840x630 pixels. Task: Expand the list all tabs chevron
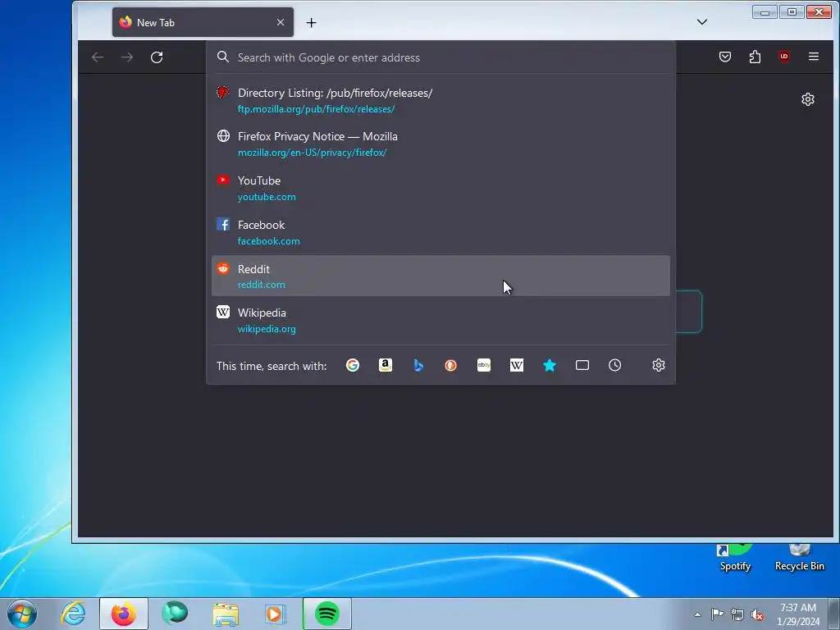point(702,22)
